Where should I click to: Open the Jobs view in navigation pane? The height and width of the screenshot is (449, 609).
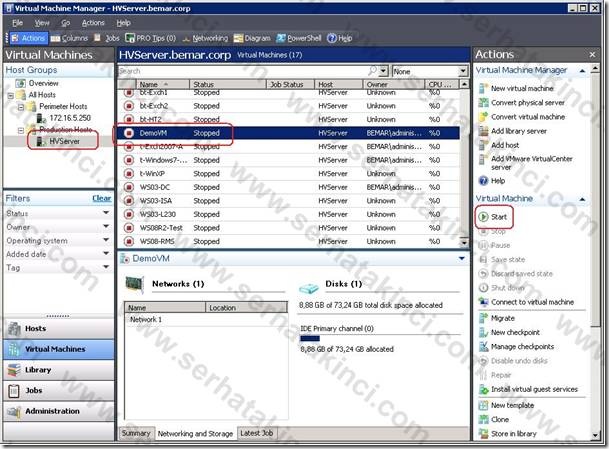click(x=59, y=390)
